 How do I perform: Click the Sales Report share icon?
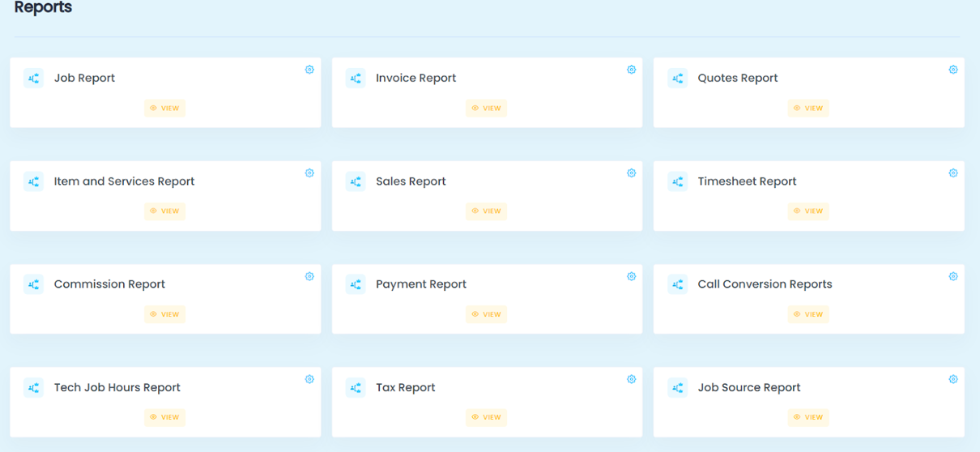356,181
